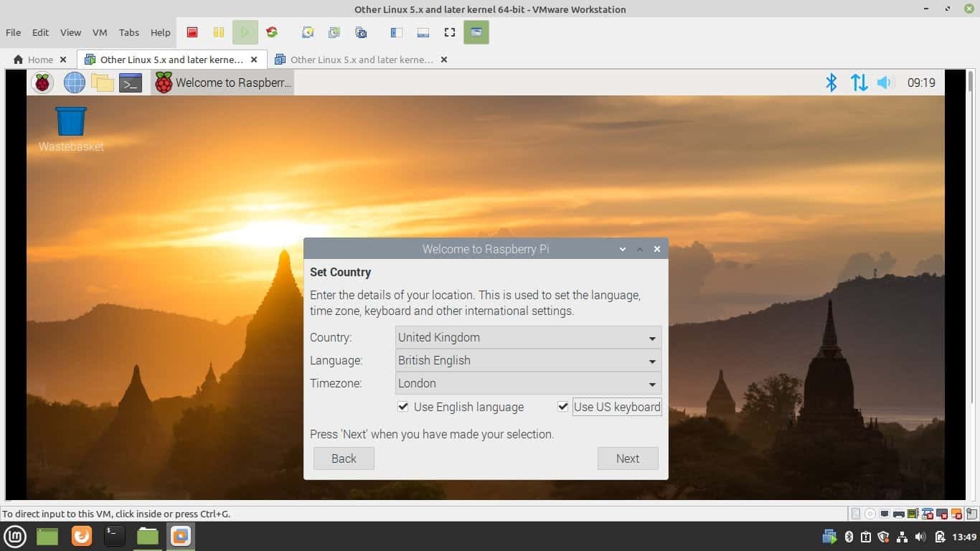Open the Raspberry Pi file manager
This screenshot has height=551, width=980.
pos(103,83)
